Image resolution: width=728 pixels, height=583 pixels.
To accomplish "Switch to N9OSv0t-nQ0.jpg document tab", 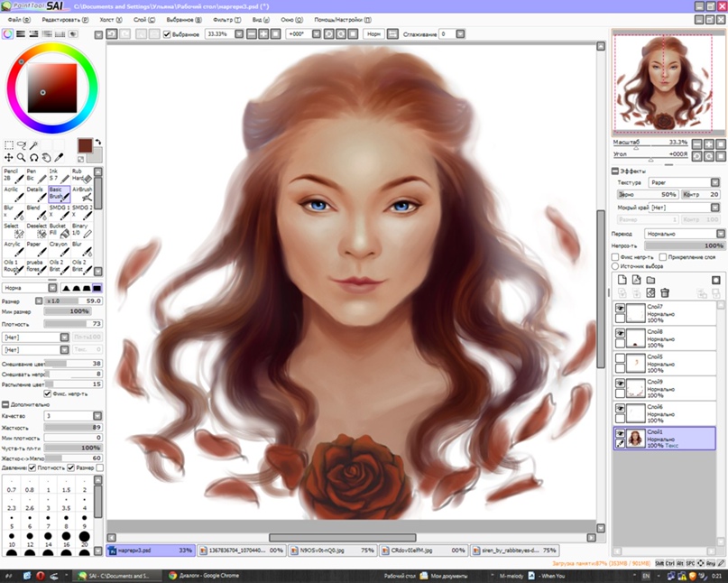I will point(331,550).
